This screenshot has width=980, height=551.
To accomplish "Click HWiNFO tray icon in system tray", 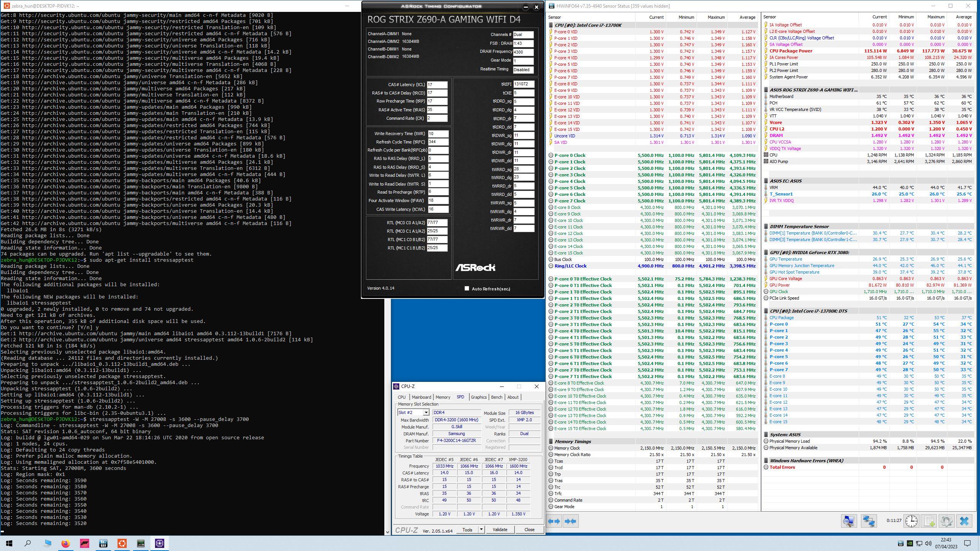I will [x=901, y=543].
